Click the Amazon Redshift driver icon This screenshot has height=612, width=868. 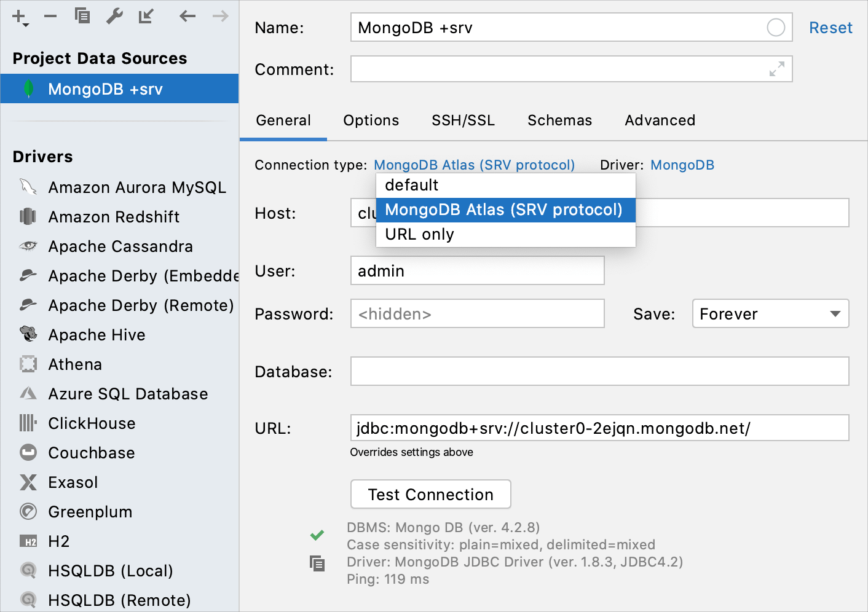[28, 216]
